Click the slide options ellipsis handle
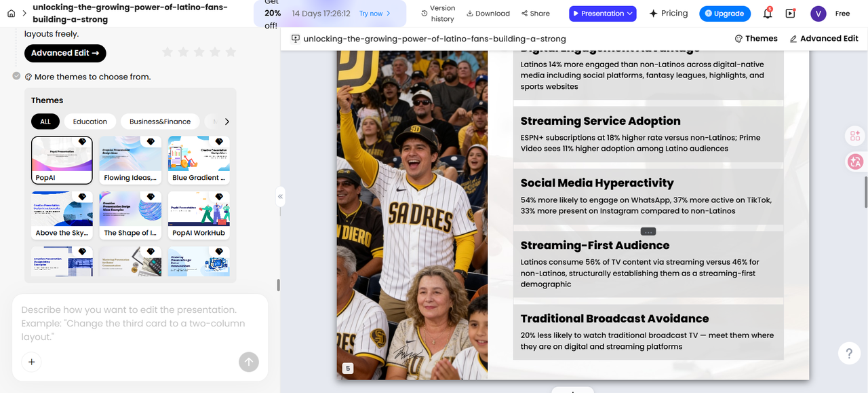 pyautogui.click(x=648, y=231)
